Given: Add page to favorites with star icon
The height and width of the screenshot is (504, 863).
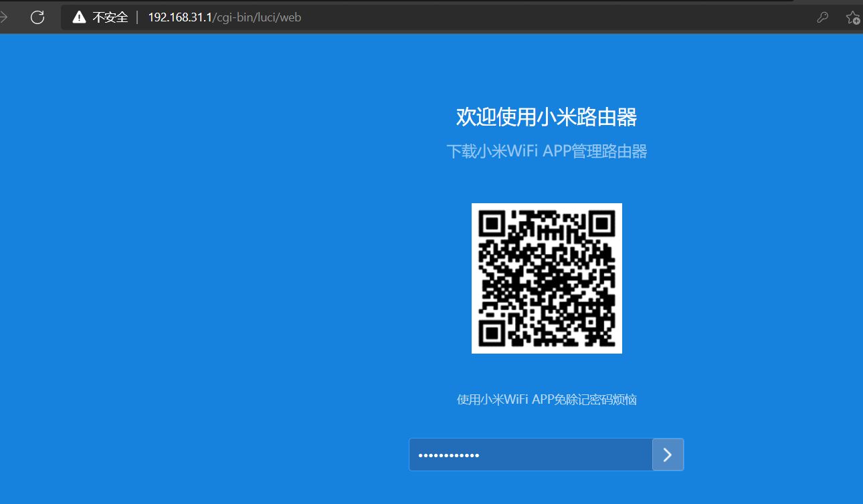Looking at the screenshot, I should tap(853, 17).
